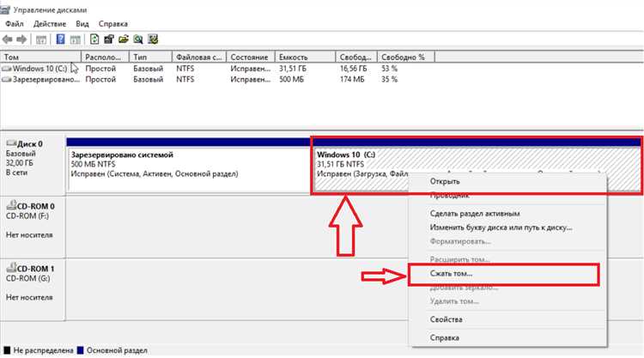
Task: Click the 16,56 ГБ free space cell
Action: point(353,69)
